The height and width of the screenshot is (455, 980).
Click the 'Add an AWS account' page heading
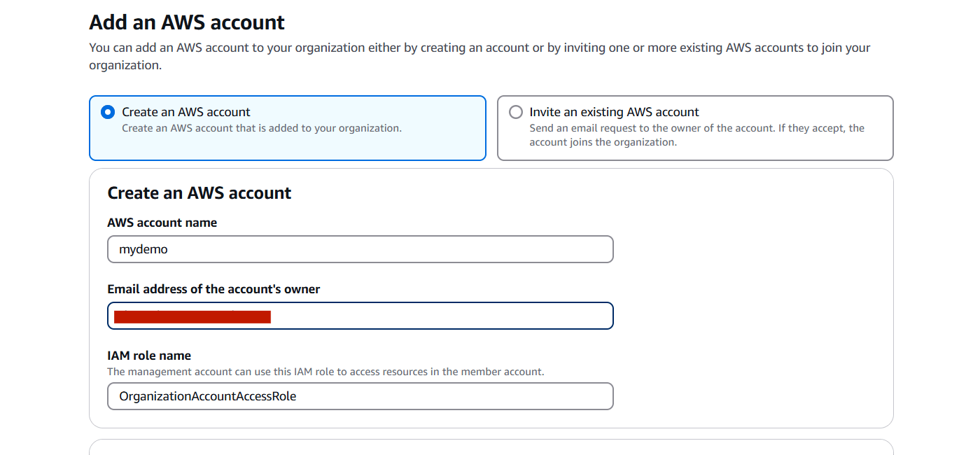[187, 22]
